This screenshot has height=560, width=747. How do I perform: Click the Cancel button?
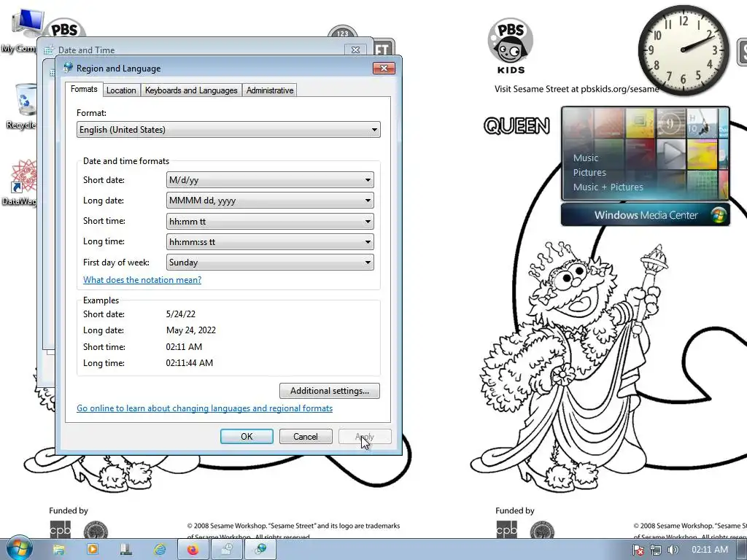[x=306, y=437]
